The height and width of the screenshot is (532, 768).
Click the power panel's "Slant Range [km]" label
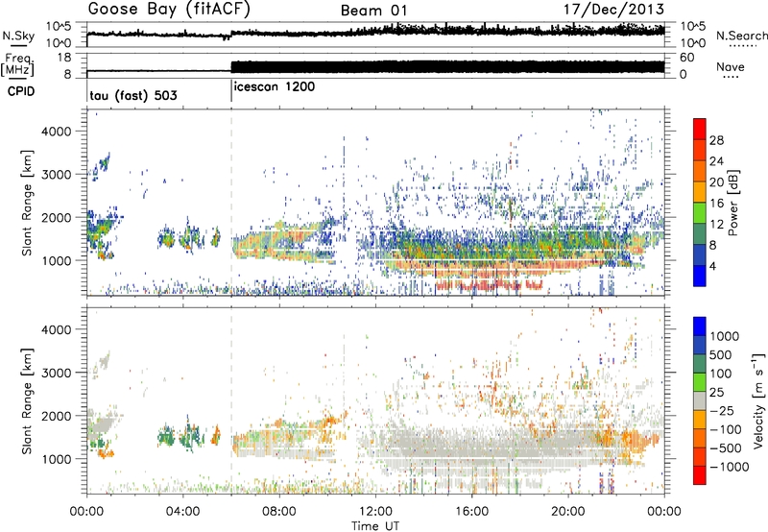pos(27,203)
